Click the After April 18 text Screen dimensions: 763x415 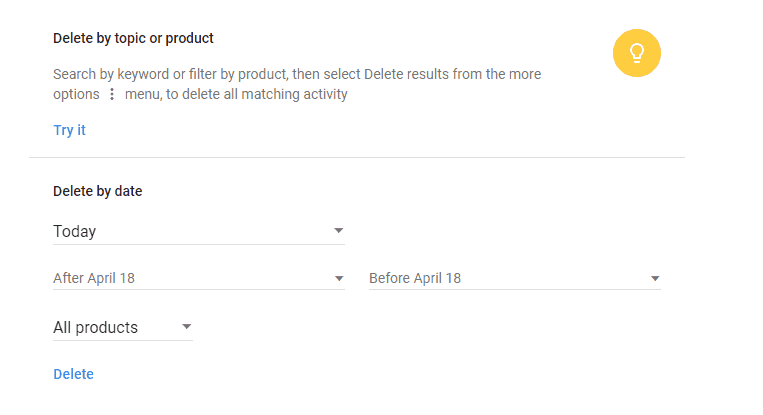pyautogui.click(x=94, y=278)
